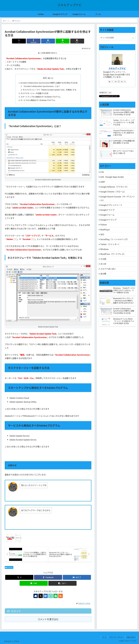
Task: Open the タスク マネージャー screenshot image
Action: pos(48,155)
